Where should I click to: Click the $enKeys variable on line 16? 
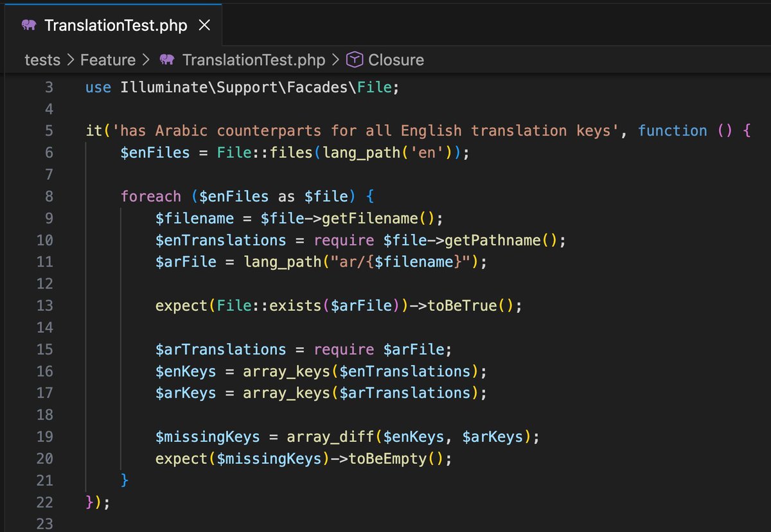tap(186, 371)
